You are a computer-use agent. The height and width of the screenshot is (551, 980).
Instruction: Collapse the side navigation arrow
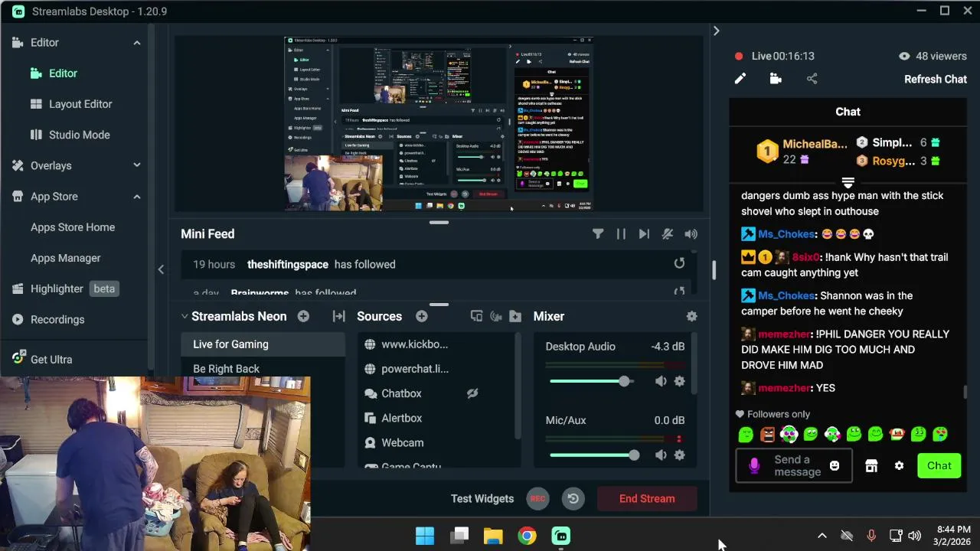coord(161,269)
